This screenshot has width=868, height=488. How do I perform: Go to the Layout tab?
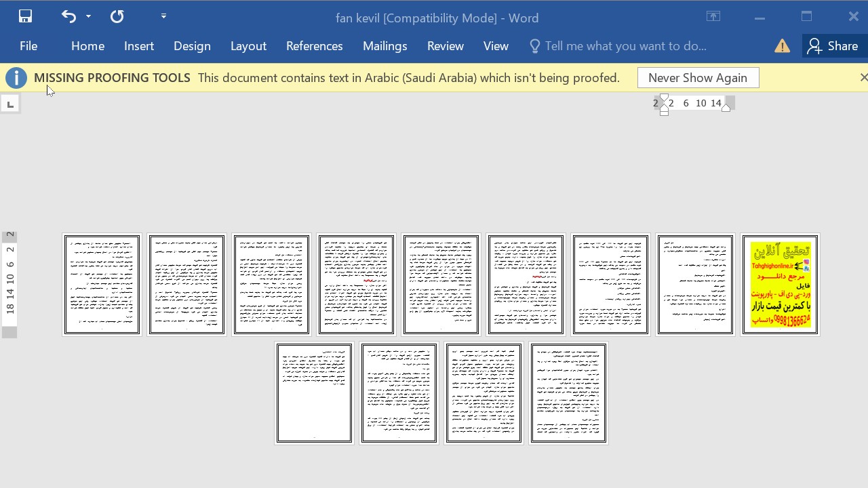point(248,46)
